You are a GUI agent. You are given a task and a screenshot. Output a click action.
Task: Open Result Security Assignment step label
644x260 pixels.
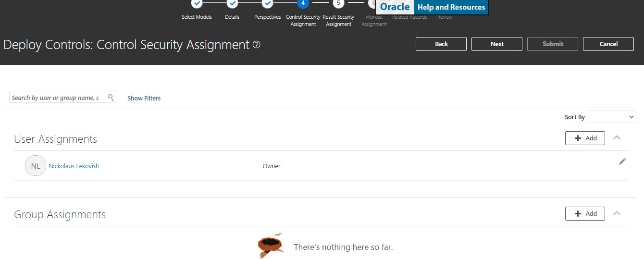(x=338, y=20)
